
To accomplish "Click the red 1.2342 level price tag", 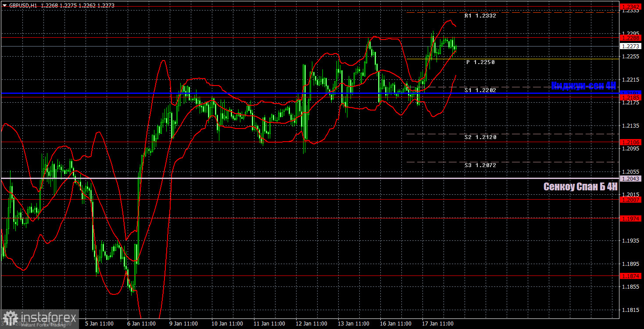I will pyautogui.click(x=631, y=7).
